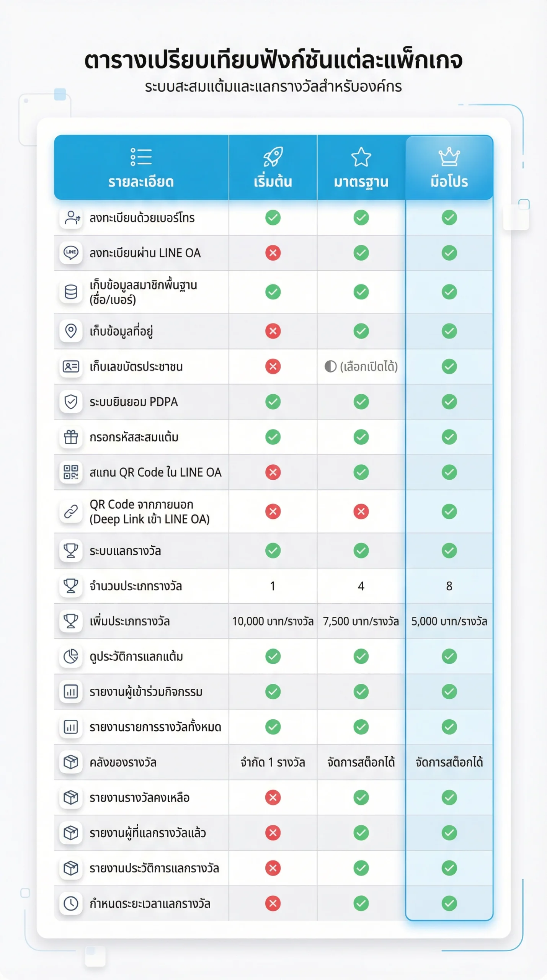Click the rocket icon above เริ่มต้น
547x980 pixels.
(273, 157)
